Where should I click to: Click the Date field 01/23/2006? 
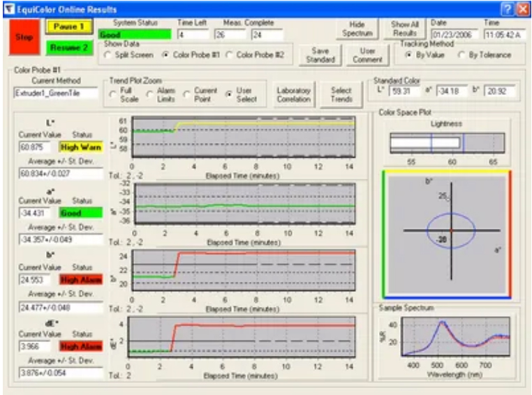(455, 35)
